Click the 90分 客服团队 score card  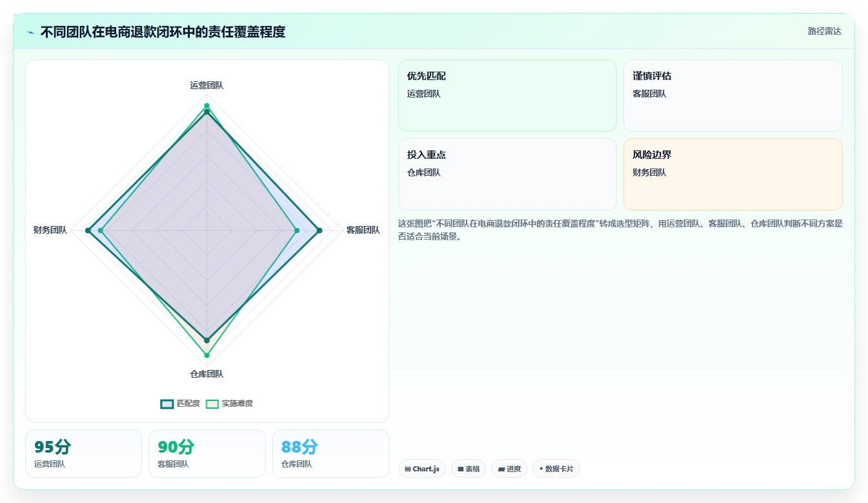tap(207, 453)
